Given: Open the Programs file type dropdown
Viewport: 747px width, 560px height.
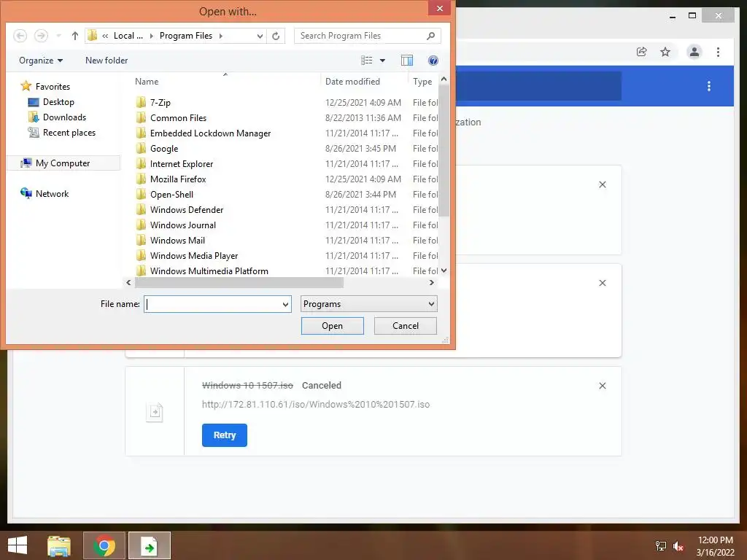Looking at the screenshot, I should 368,304.
